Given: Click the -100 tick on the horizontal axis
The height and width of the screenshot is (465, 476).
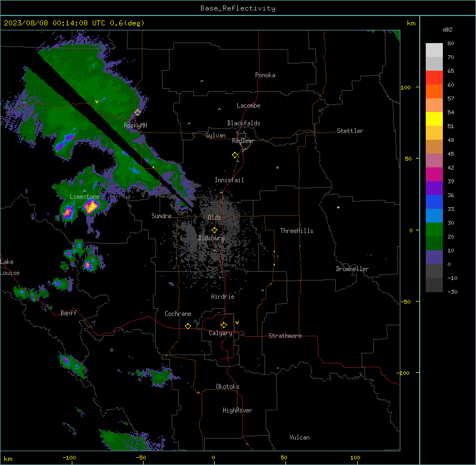Looking at the screenshot, I should [x=69, y=457].
